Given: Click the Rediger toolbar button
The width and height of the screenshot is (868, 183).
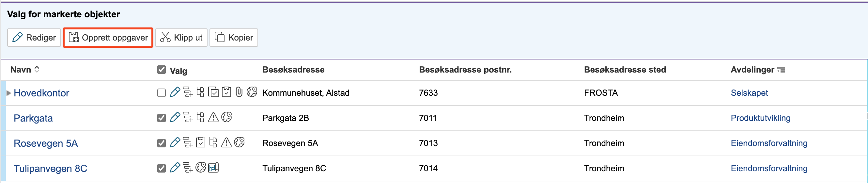Looking at the screenshot, I should click(34, 38).
